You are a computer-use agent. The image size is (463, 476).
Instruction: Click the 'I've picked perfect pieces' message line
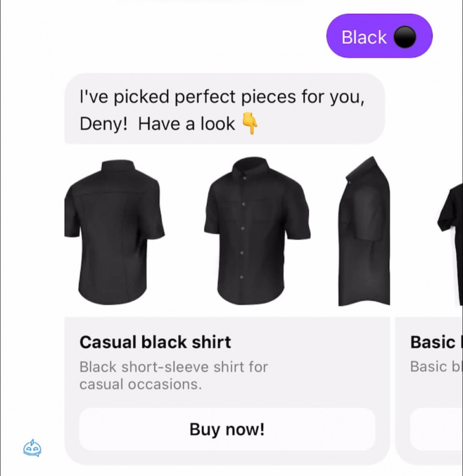(x=222, y=97)
